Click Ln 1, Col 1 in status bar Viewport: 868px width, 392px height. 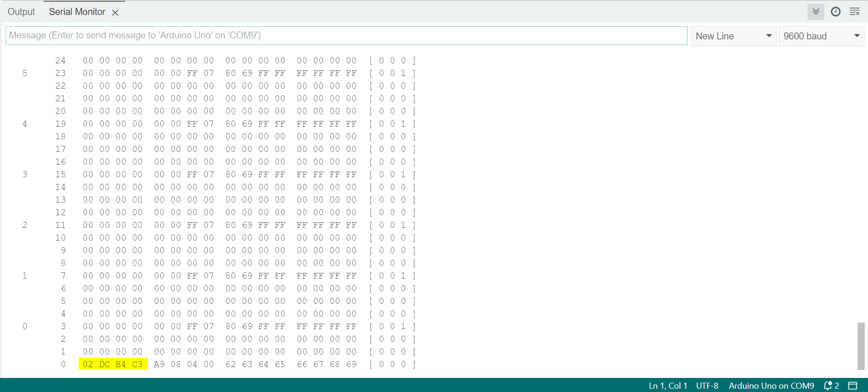pos(668,385)
